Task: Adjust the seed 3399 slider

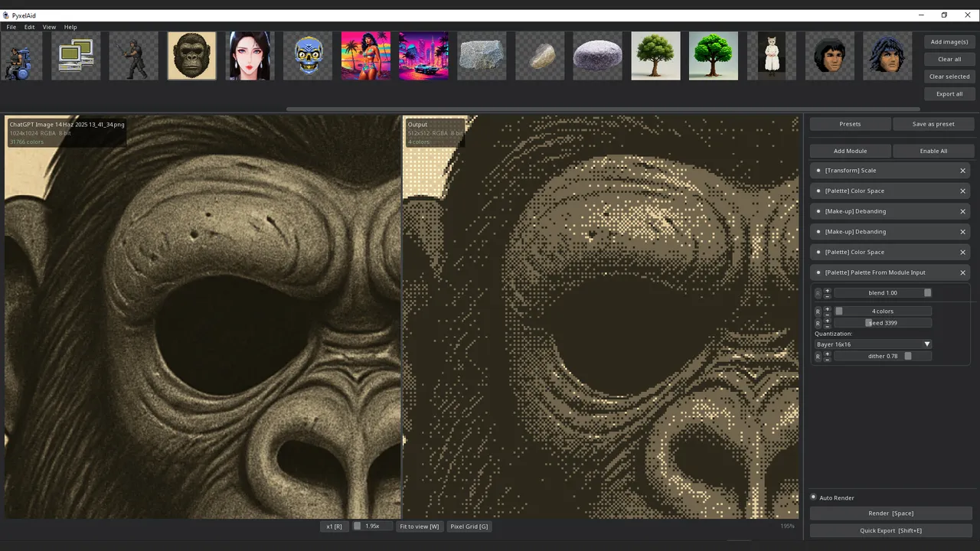Action: tap(882, 323)
